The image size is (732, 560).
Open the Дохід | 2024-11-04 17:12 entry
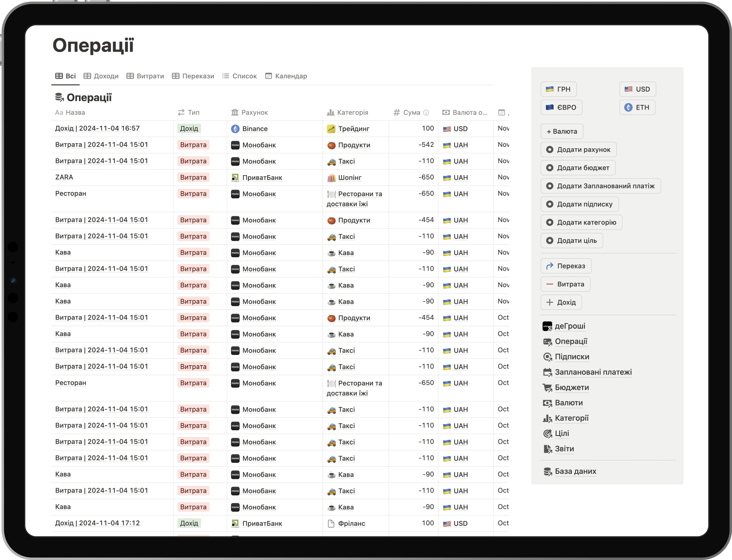pyautogui.click(x=97, y=523)
